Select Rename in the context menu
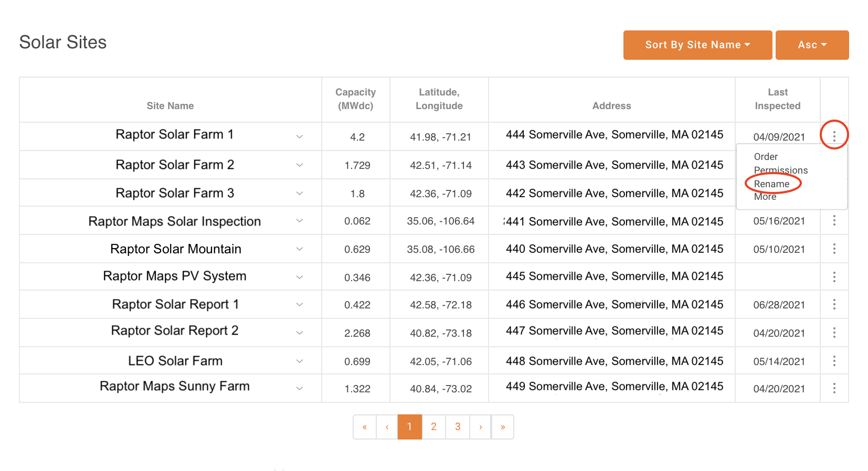 [771, 184]
